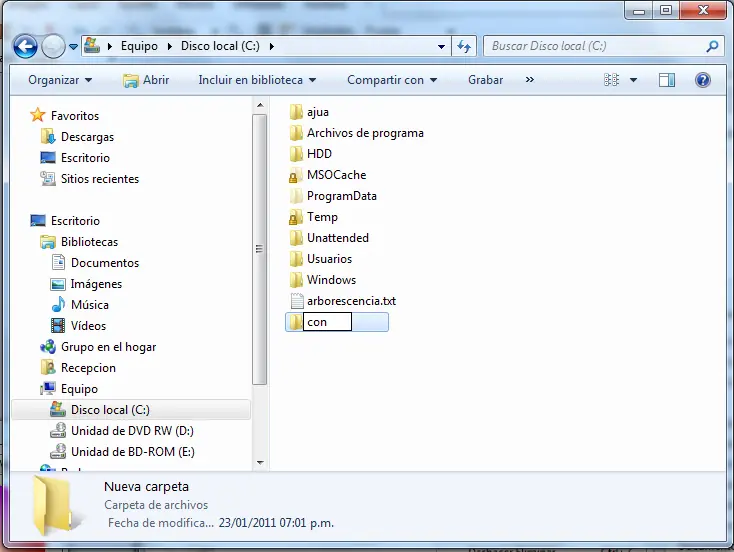734x552 pixels.
Task: Open Escritorio under Favoritos
Action: [85, 158]
